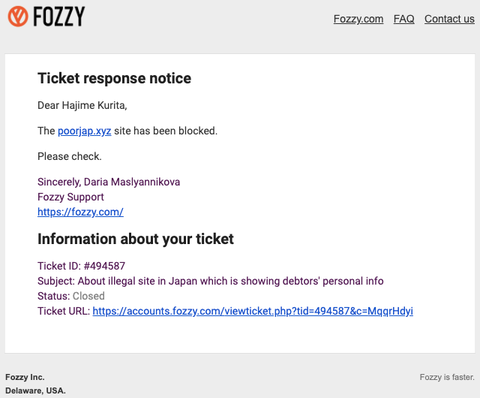Open the Fozzy.com header link

[358, 19]
